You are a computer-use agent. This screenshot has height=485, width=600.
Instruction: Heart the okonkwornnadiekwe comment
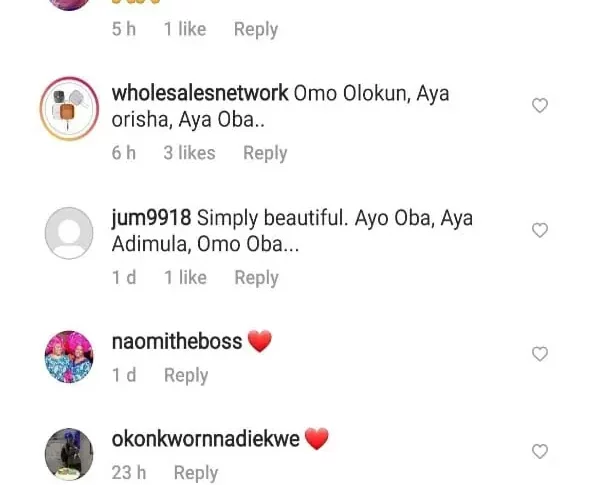click(x=540, y=452)
